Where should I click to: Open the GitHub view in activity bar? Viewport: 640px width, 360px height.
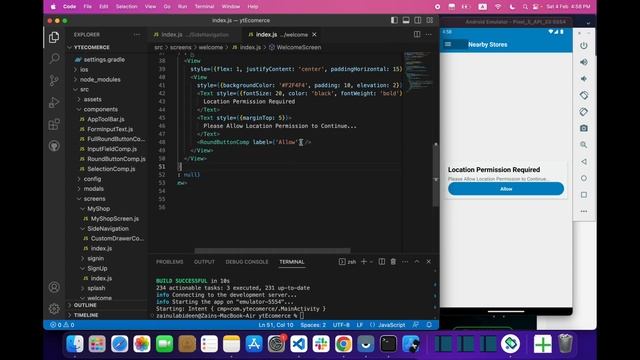click(x=54, y=146)
